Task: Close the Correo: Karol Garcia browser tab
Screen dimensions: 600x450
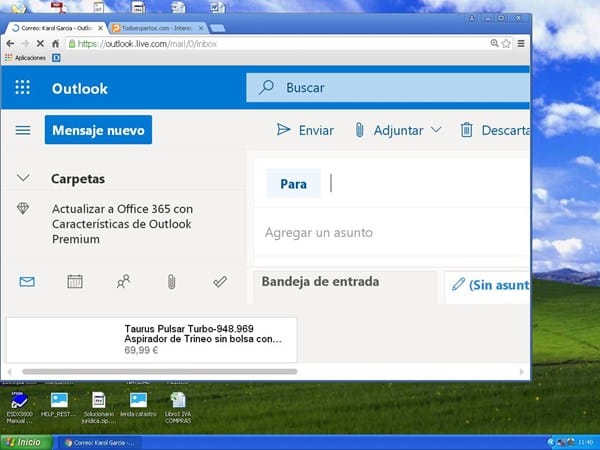Action: 100,28
